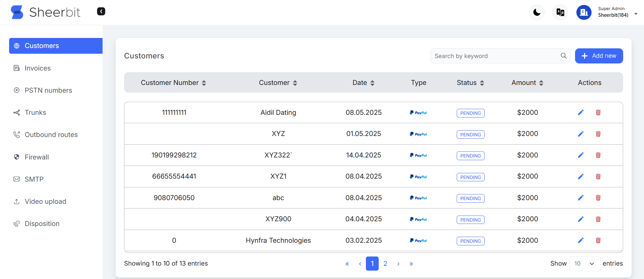Viewport: 644px width, 279px height.
Task: Delete the abc customer entry
Action: [598, 198]
